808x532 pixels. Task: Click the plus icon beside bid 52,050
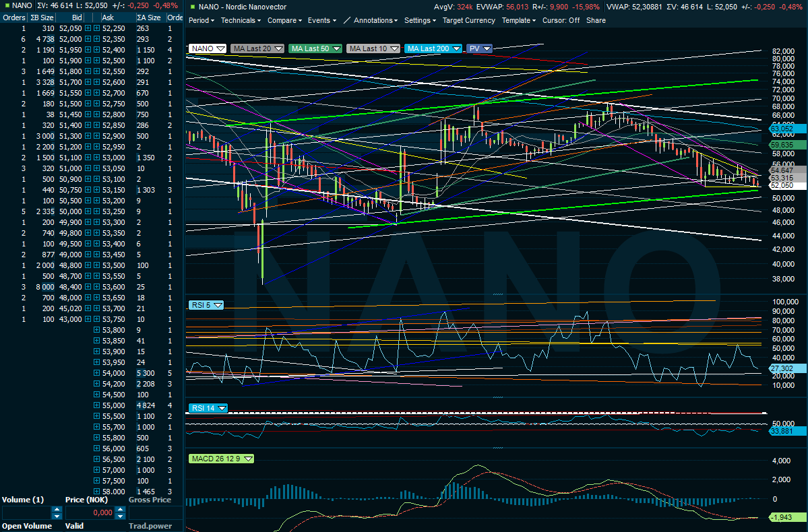pyautogui.click(x=88, y=28)
